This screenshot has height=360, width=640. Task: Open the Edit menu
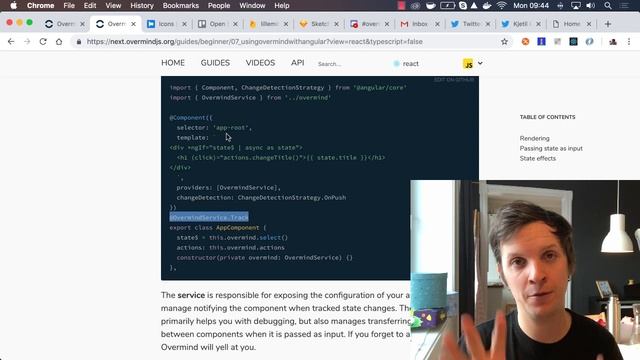(90, 5)
